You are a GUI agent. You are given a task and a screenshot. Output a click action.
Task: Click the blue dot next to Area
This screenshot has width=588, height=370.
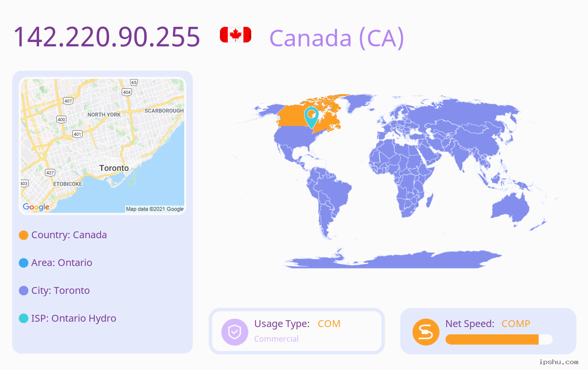(23, 263)
